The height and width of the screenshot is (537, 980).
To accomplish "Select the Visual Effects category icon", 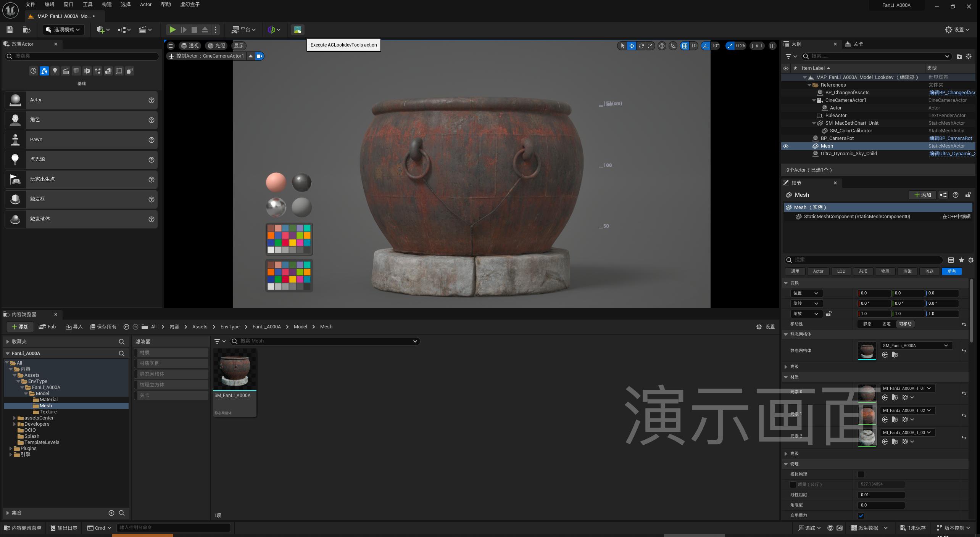I will coord(98,71).
